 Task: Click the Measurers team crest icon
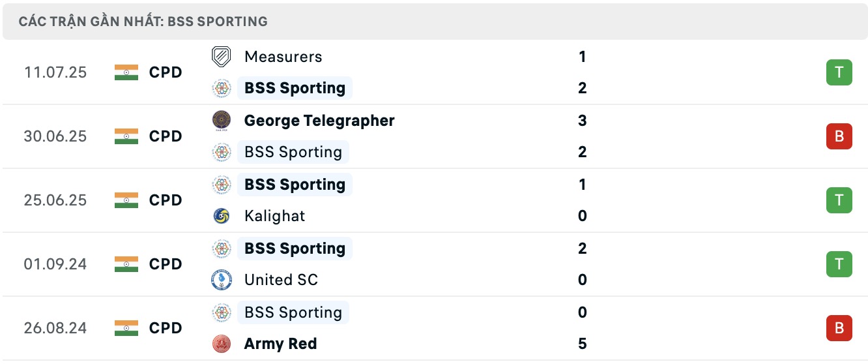222,57
